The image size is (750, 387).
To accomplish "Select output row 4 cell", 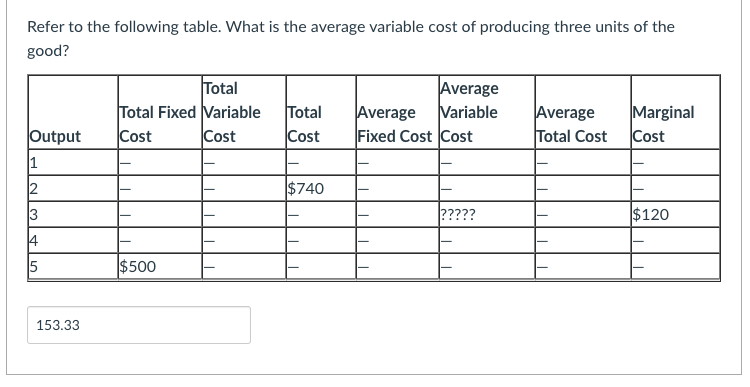I will (x=73, y=240).
